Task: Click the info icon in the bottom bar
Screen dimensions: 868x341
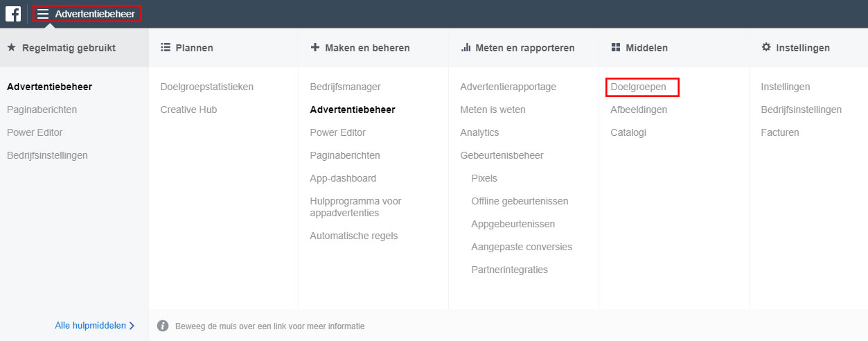Action: [x=163, y=326]
